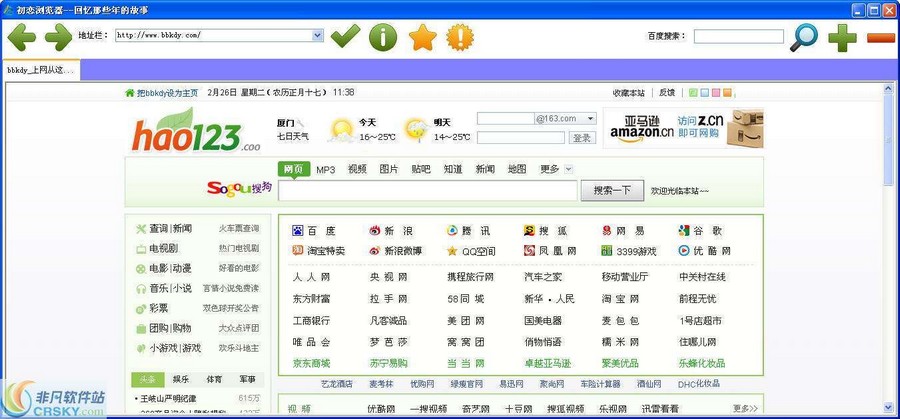The width and height of the screenshot is (900, 419).
Task: Click the QQ空间 star icon
Action: click(x=452, y=251)
